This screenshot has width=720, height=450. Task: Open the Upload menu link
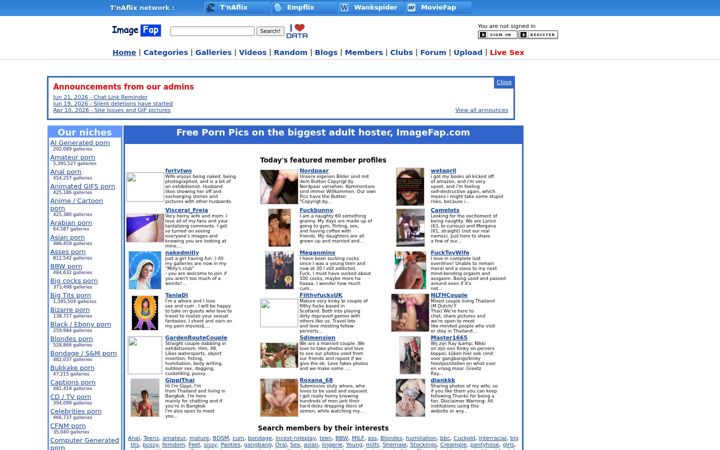click(468, 52)
